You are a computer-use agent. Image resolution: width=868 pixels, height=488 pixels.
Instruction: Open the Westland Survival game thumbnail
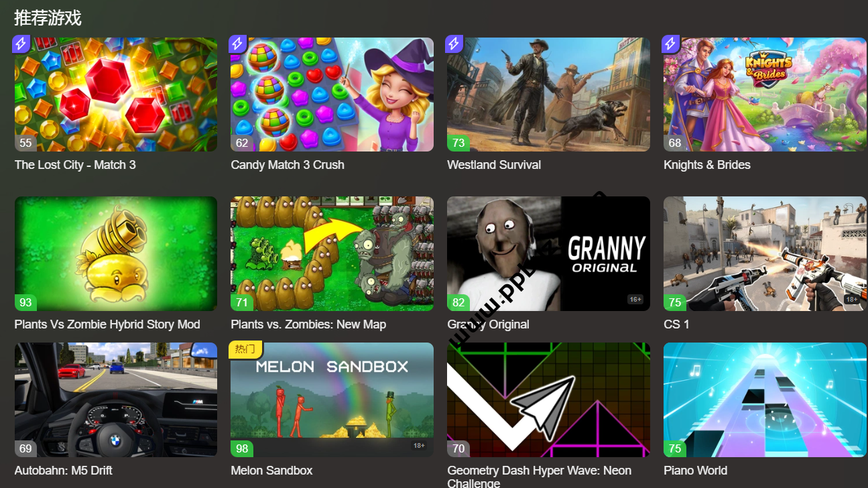[548, 95]
